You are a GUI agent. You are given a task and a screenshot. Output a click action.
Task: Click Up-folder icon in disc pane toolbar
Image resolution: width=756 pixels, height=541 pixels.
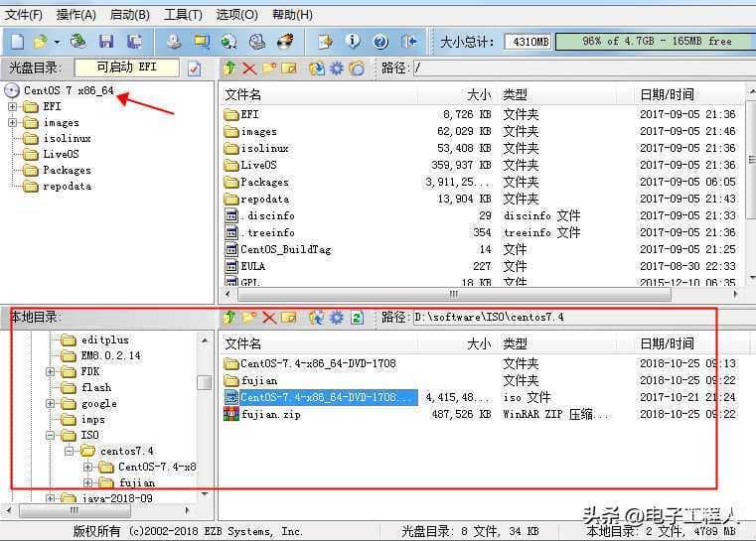pos(229,68)
